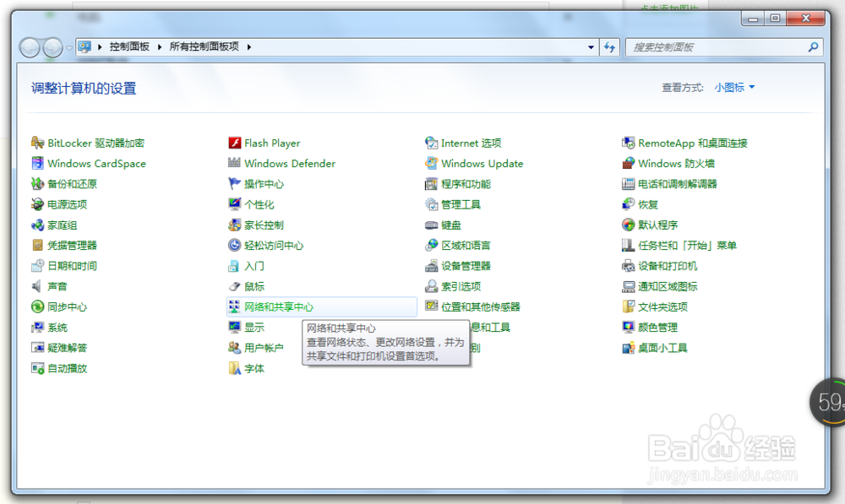Click the 程序和功能 icon
The height and width of the screenshot is (504, 845).
(431, 183)
